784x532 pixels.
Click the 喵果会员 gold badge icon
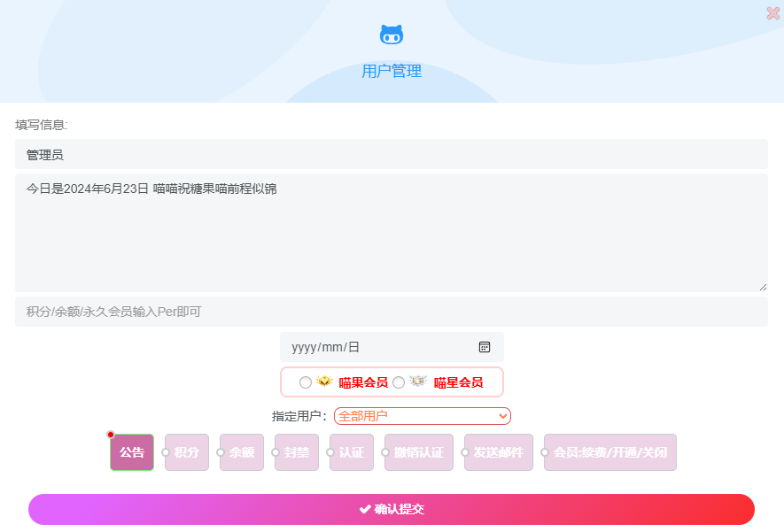pyautogui.click(x=324, y=382)
